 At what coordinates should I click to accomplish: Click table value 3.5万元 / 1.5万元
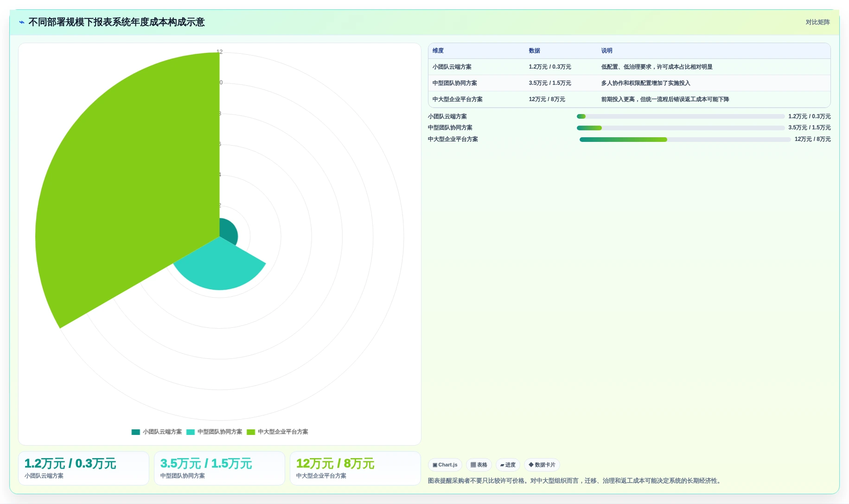[x=550, y=83]
